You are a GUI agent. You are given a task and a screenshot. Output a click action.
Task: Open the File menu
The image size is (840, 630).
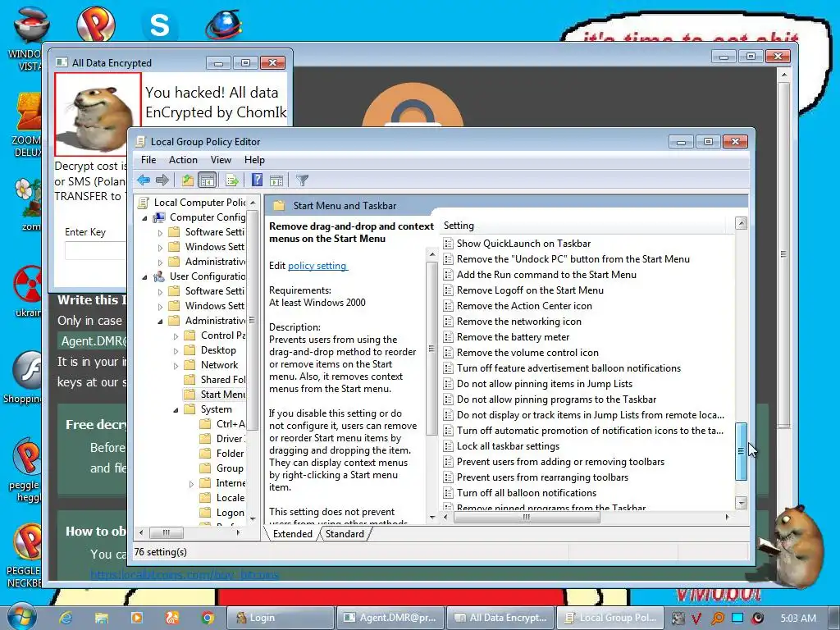[148, 160]
